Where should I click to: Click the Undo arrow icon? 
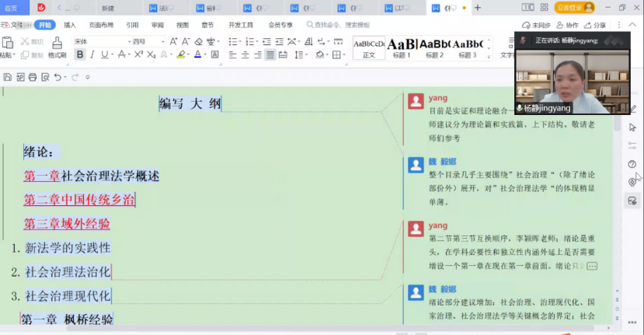click(x=58, y=77)
